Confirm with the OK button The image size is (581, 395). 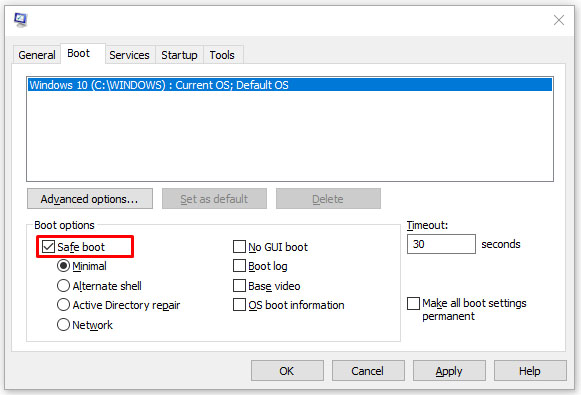287,371
